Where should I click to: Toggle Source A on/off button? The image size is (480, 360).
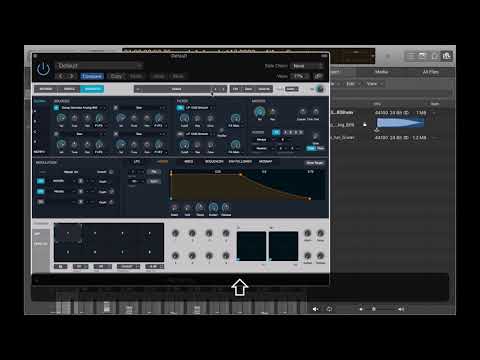[56, 108]
